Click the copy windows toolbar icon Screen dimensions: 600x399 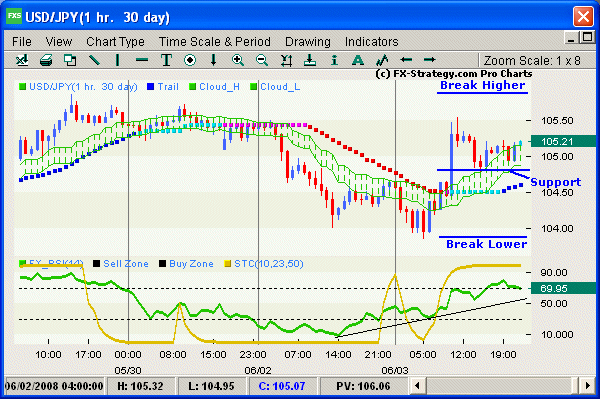[70, 60]
